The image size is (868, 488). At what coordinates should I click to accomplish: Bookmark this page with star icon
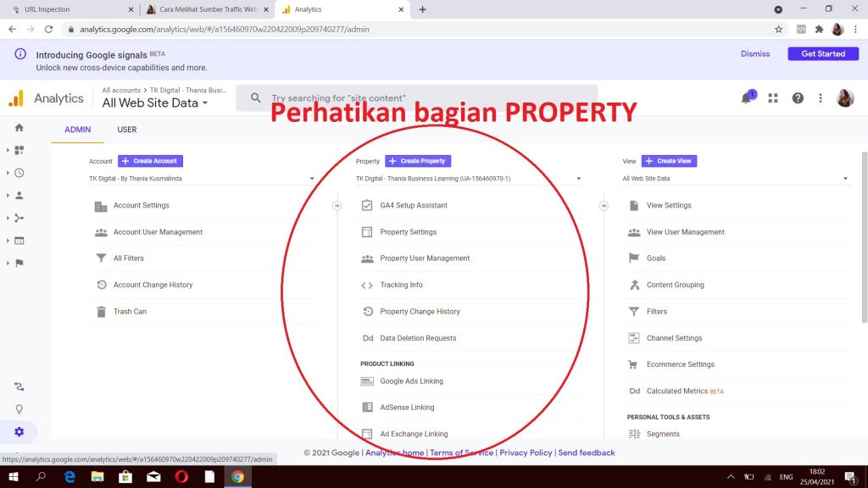pos(778,30)
